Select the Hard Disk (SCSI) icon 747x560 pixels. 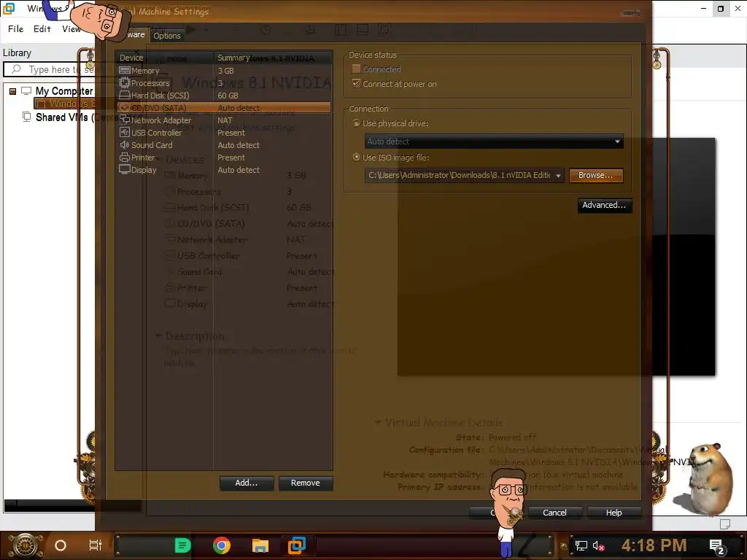point(124,96)
